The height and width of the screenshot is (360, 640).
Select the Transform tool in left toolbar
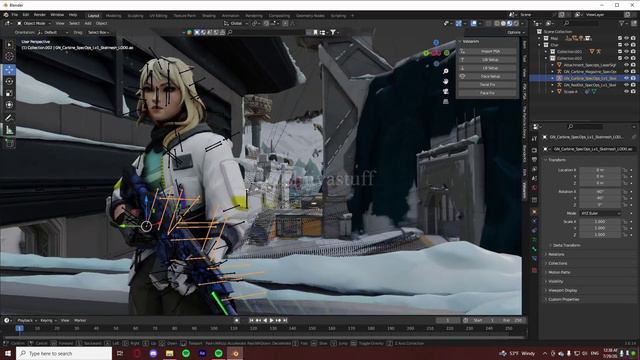9,105
